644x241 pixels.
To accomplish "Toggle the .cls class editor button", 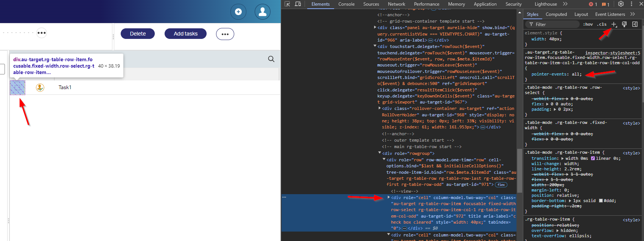I will point(602,24).
